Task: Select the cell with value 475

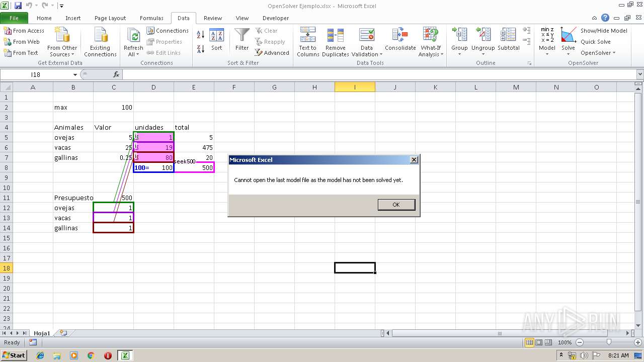Action: [x=194, y=147]
